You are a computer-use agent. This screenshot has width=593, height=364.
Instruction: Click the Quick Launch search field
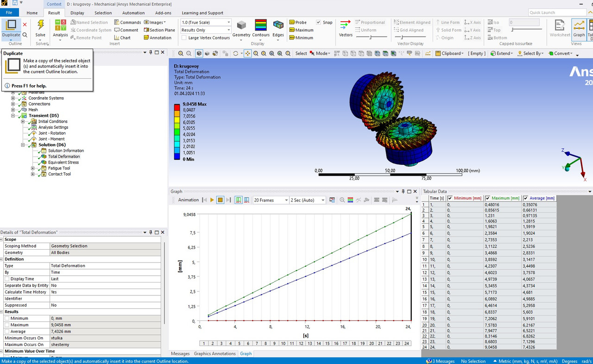557,13
